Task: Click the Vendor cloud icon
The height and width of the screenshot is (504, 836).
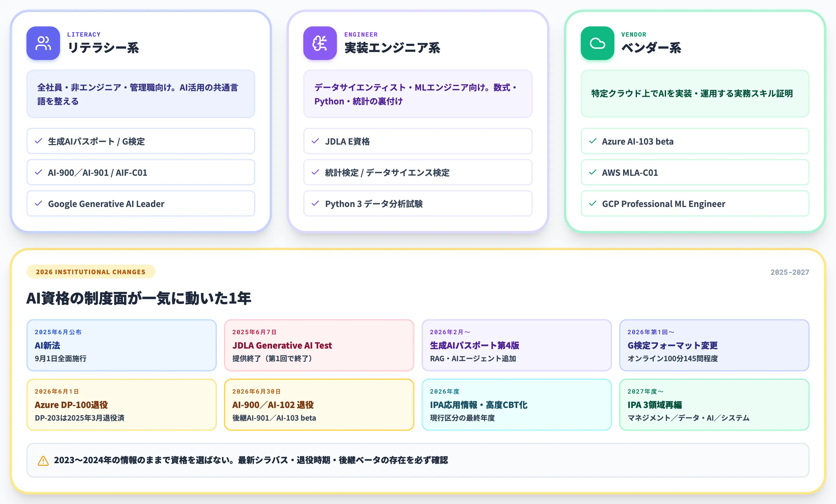Action: [597, 43]
